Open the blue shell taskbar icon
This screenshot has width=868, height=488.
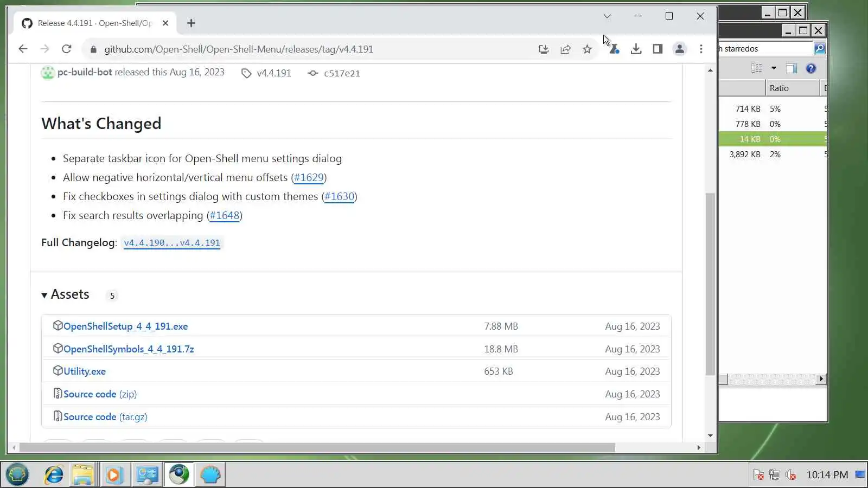[x=210, y=475]
